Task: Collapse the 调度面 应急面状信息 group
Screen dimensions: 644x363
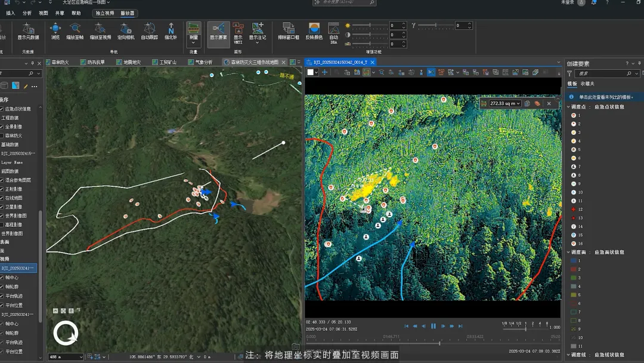Action: pos(568,252)
